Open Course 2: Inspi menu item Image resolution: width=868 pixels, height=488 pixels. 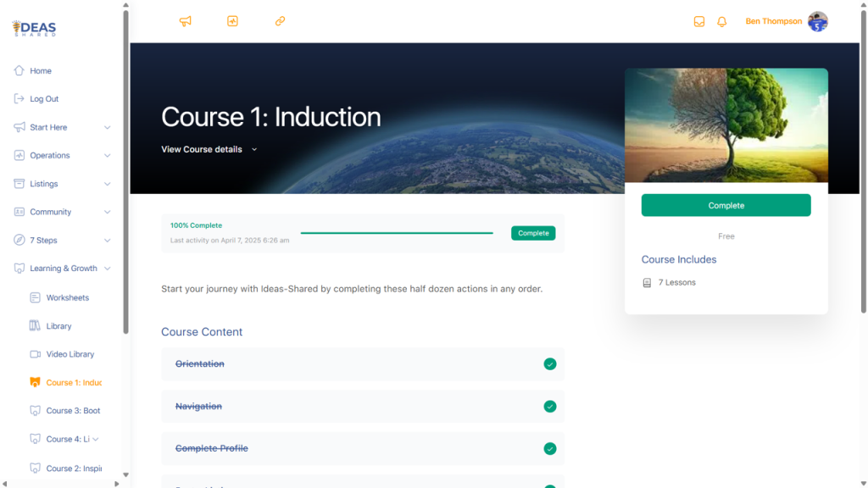pos(74,468)
